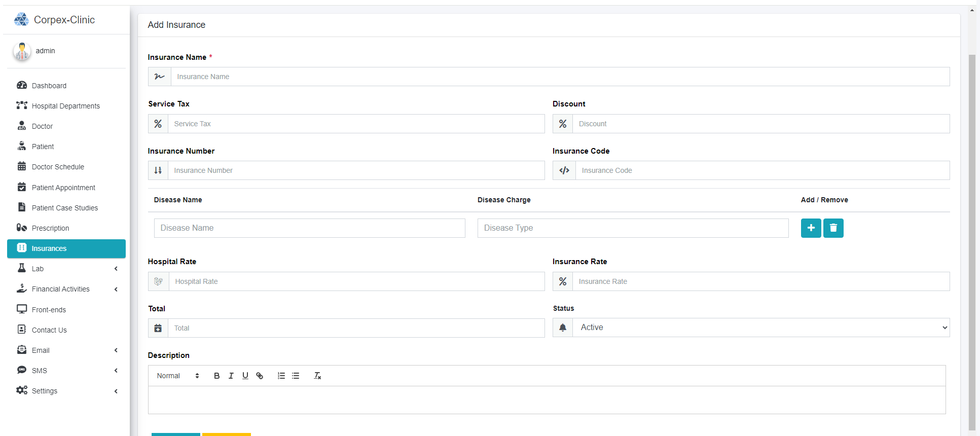Insert a link using the link icon
980x436 pixels.
click(260, 376)
